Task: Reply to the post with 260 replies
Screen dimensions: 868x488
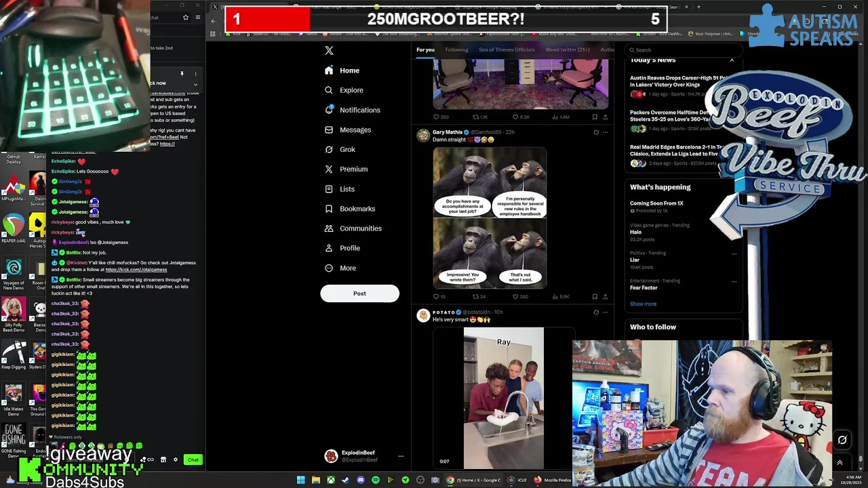Action: pyautogui.click(x=440, y=117)
